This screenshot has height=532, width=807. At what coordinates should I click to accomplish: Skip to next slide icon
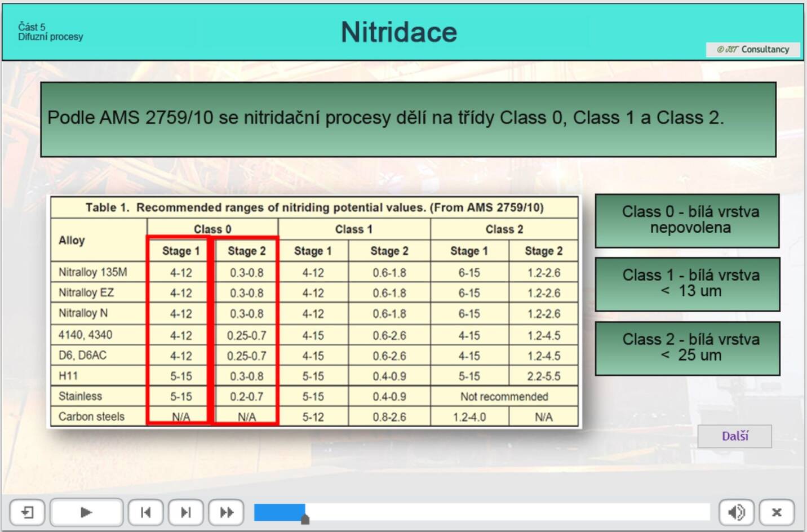pos(185,512)
